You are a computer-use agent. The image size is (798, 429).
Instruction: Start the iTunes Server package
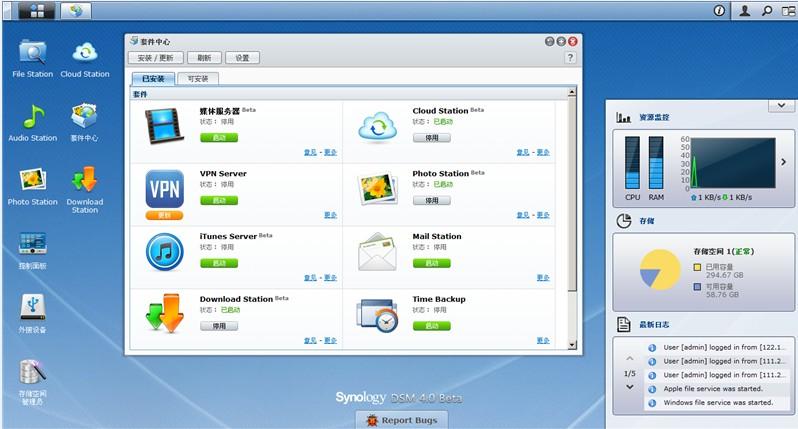[219, 263]
